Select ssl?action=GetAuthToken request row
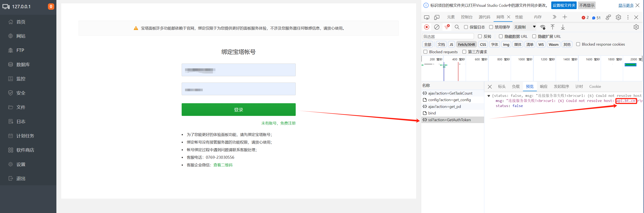This screenshot has width=644, height=213. [452, 120]
